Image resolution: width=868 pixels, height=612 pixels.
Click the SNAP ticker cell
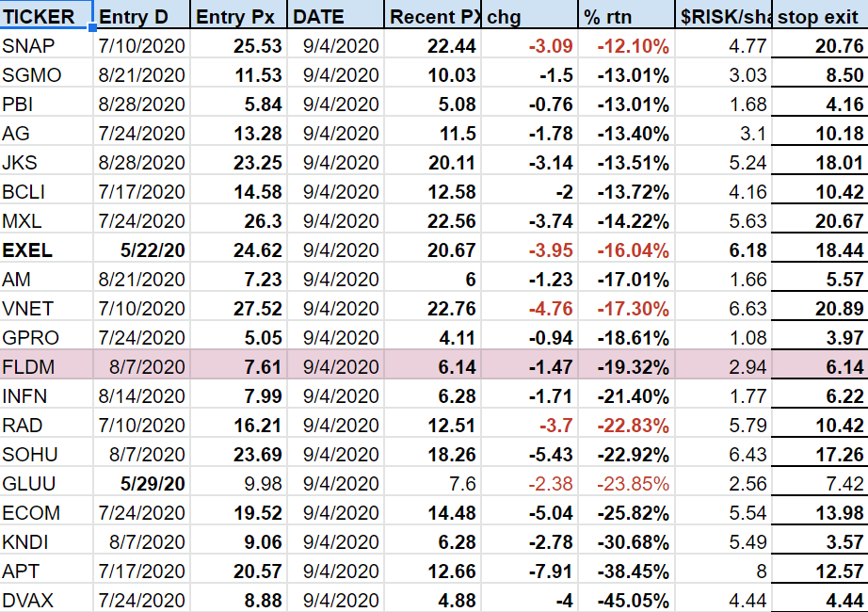[x=46, y=45]
